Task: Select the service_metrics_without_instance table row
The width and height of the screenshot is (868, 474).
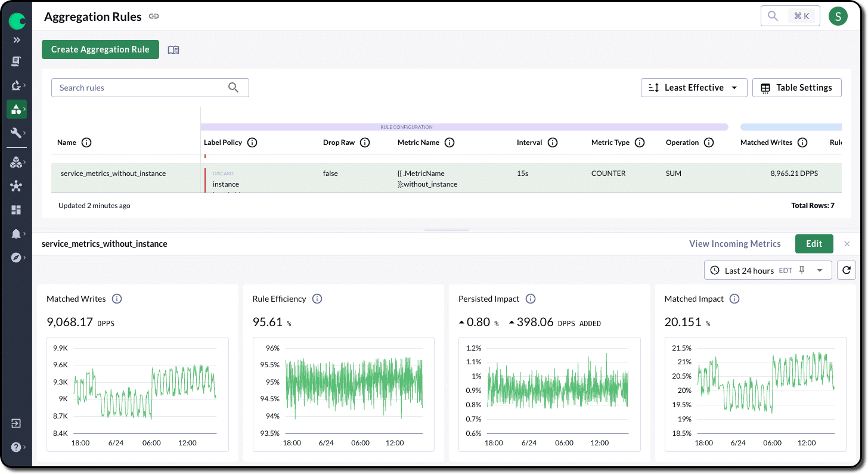Action: [x=113, y=174]
